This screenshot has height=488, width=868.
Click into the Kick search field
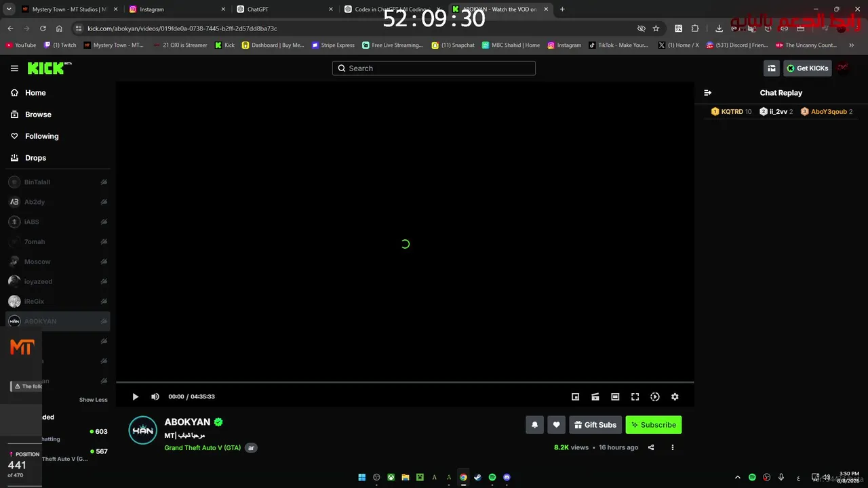(434, 68)
